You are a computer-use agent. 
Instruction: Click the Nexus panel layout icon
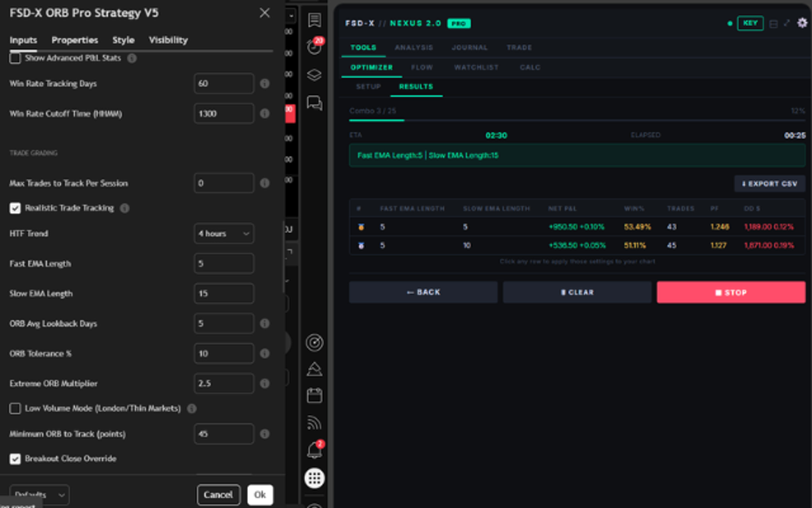point(774,24)
